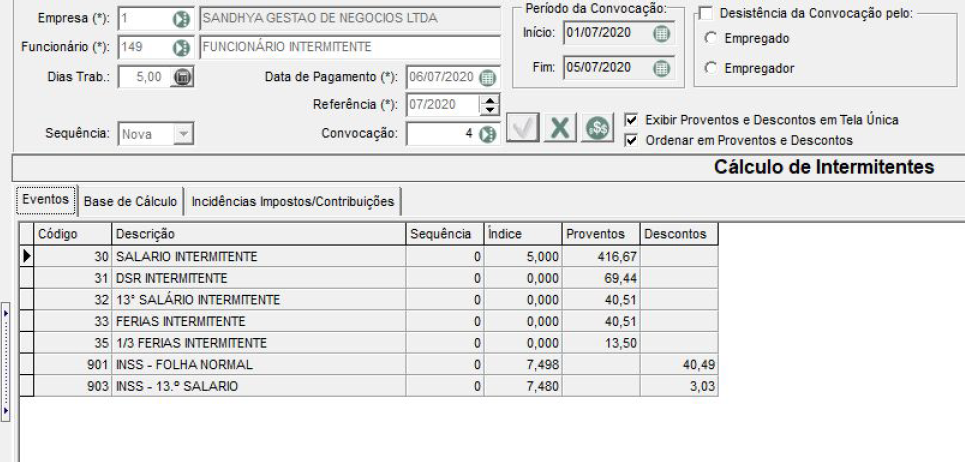Click the 7,498 índice cell
This screenshot has height=462, width=967.
[x=523, y=365]
